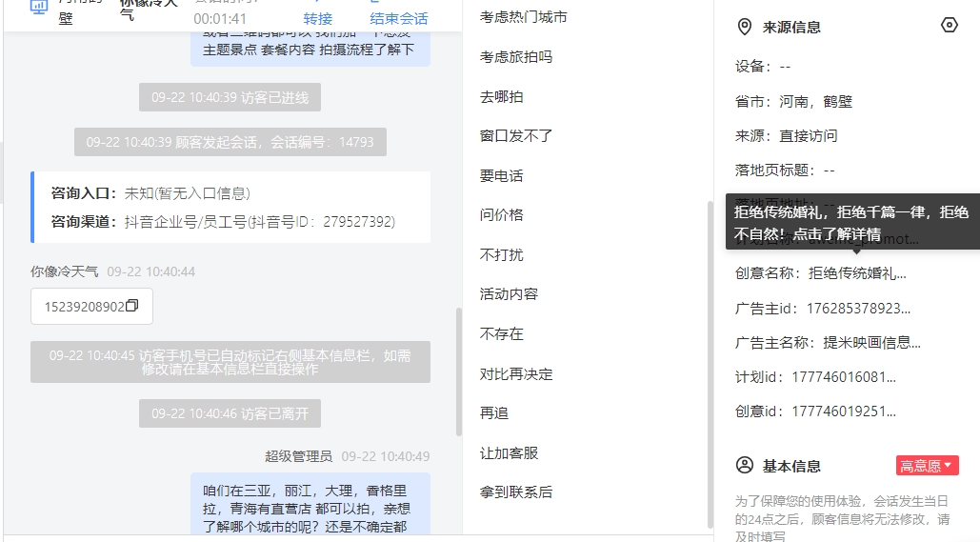Click the agent message about 三亚 丽江 大理
980x542 pixels.
point(310,504)
